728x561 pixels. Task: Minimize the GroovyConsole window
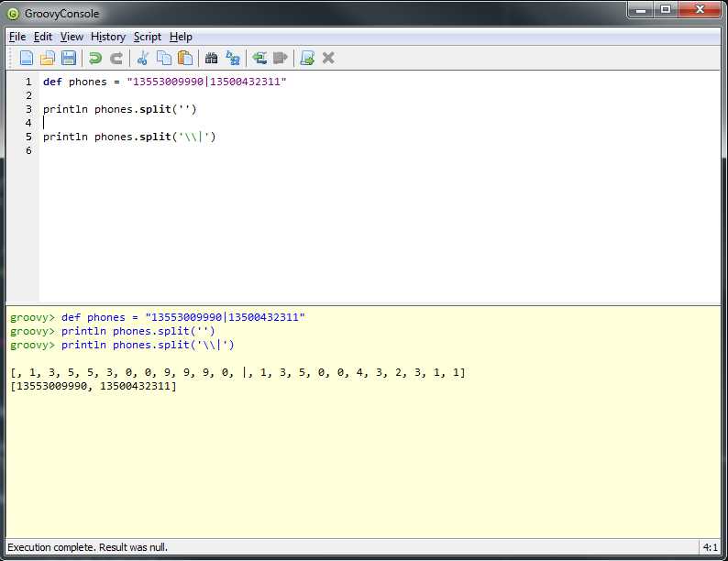pyautogui.click(x=641, y=10)
